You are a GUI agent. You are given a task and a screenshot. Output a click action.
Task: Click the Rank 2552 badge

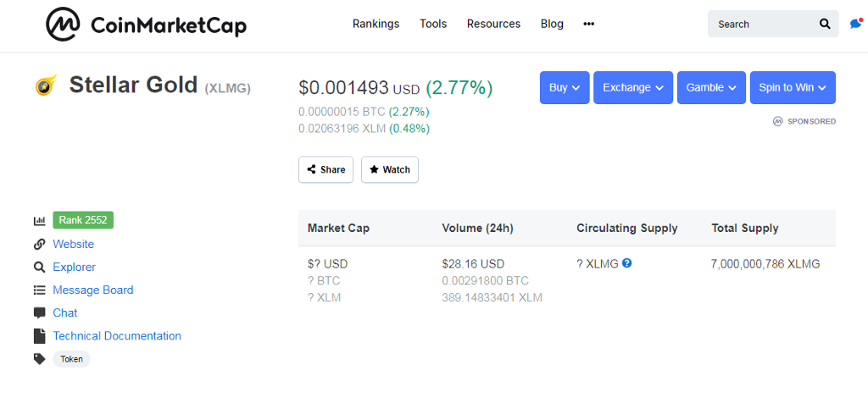pyautogui.click(x=83, y=220)
